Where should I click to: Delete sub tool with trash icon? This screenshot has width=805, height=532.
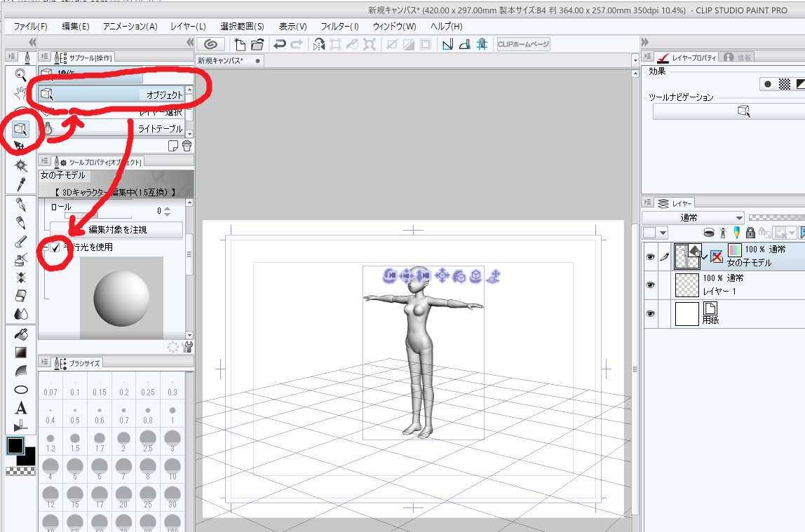coord(187,146)
